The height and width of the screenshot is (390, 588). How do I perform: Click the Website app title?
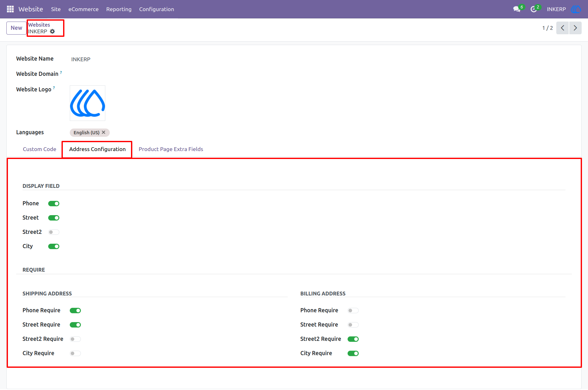pos(31,9)
